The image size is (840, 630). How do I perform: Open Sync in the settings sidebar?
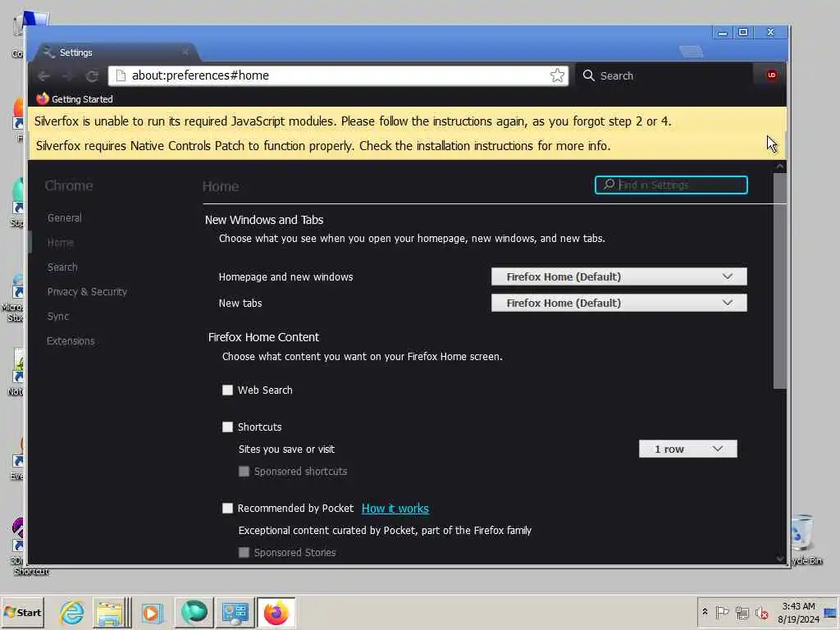coord(58,317)
